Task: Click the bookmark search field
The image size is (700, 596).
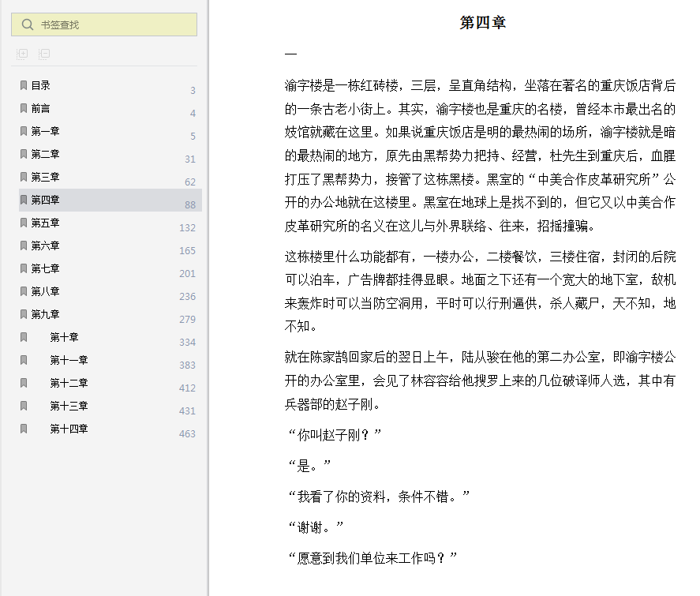Action: 104,24
